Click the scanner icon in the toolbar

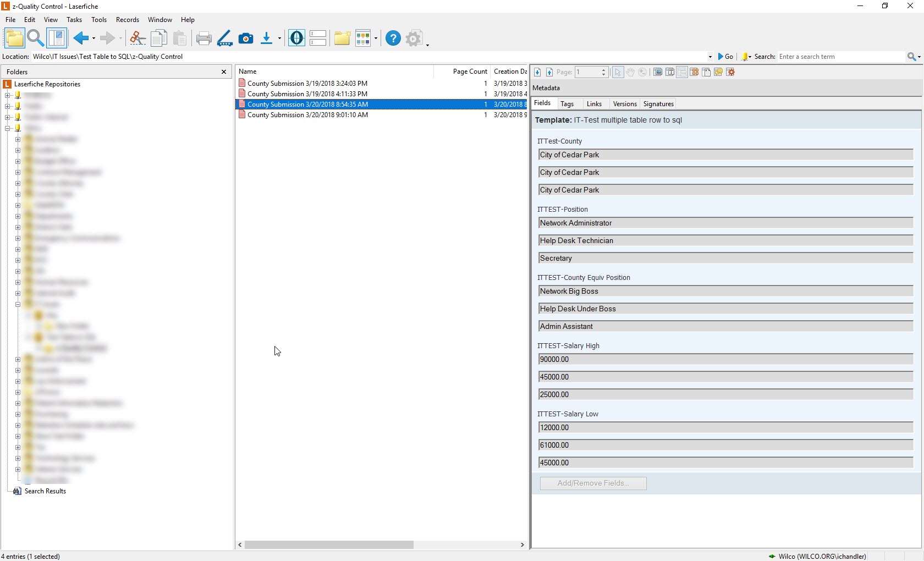coord(224,38)
